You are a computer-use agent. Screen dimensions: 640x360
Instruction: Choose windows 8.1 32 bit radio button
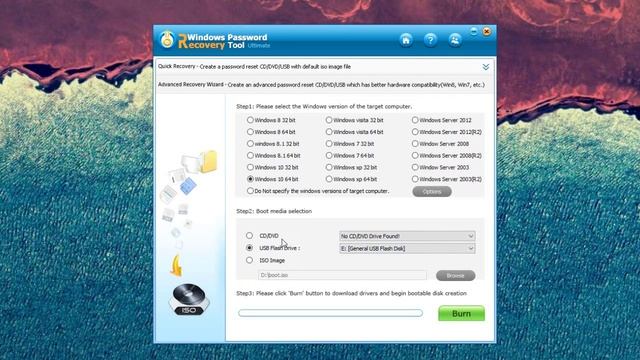250,144
